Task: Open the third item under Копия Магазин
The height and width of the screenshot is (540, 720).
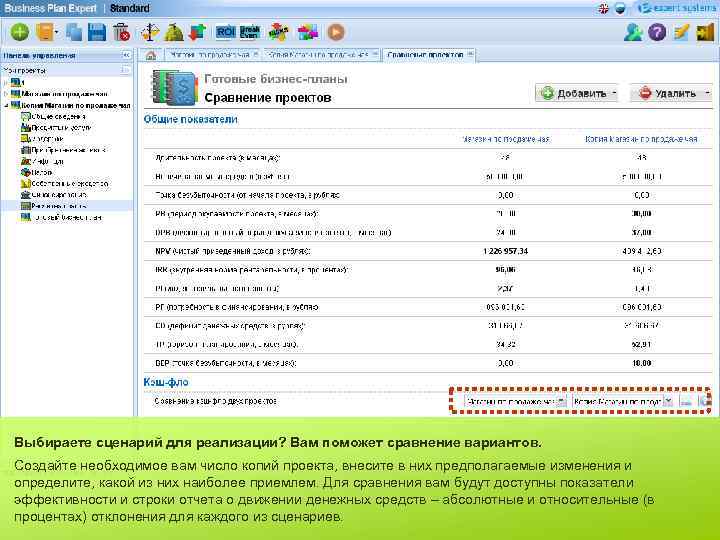Action: click(x=42, y=139)
